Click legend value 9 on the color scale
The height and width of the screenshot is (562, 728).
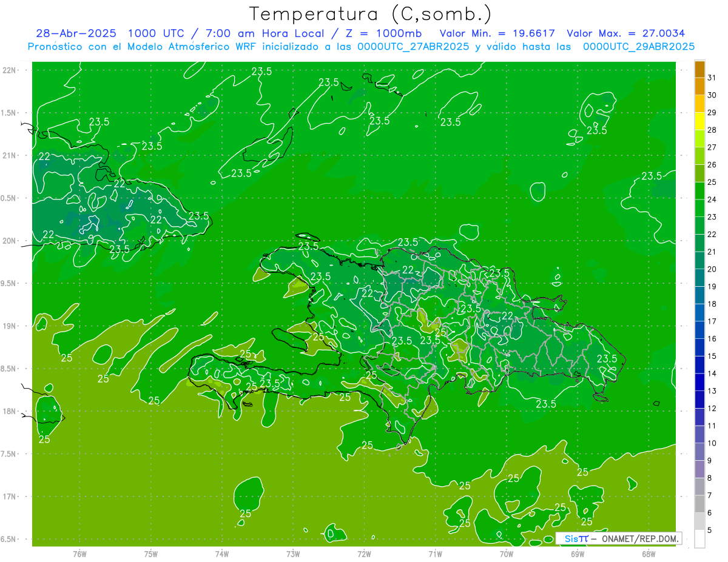[x=710, y=461]
